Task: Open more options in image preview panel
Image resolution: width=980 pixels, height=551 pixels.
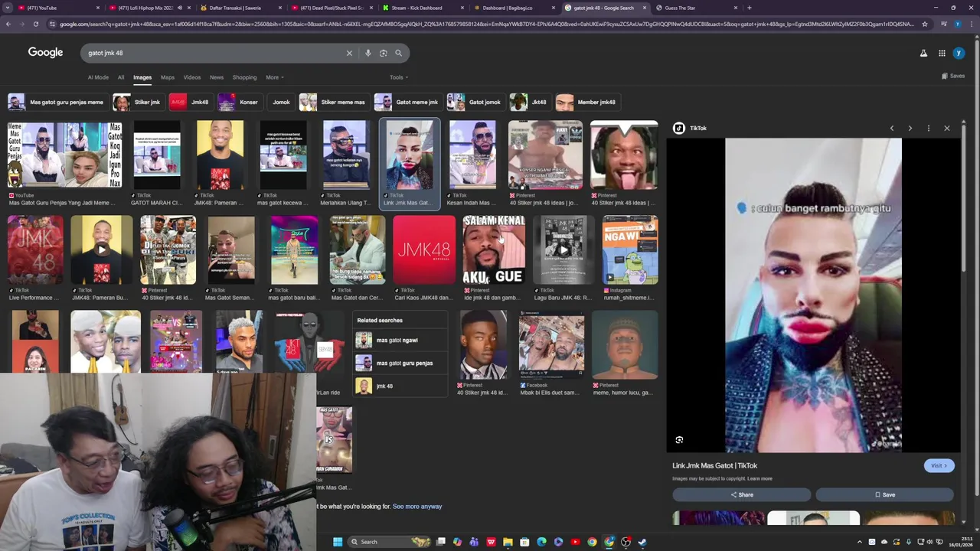Action: point(929,128)
